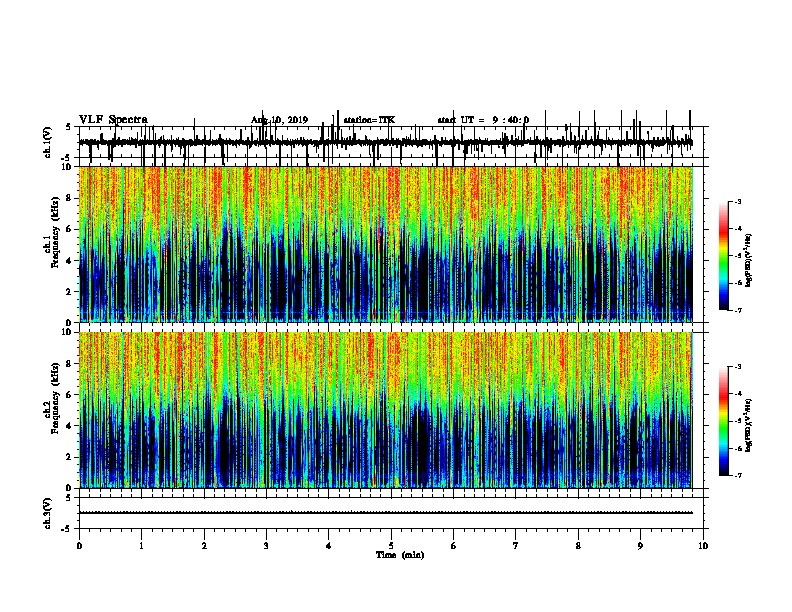Click inside the ch.1 spectrogram panel
The image size is (792, 612).
click(x=386, y=244)
